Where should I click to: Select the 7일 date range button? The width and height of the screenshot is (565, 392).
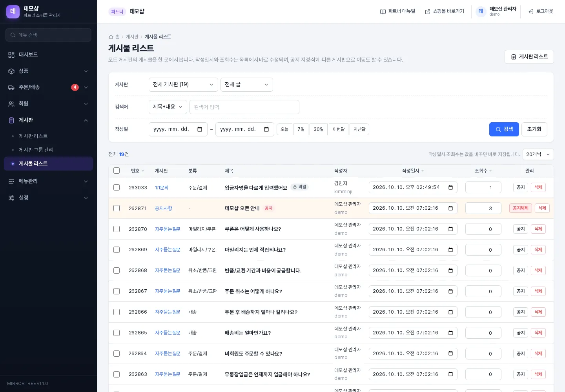tap(301, 129)
